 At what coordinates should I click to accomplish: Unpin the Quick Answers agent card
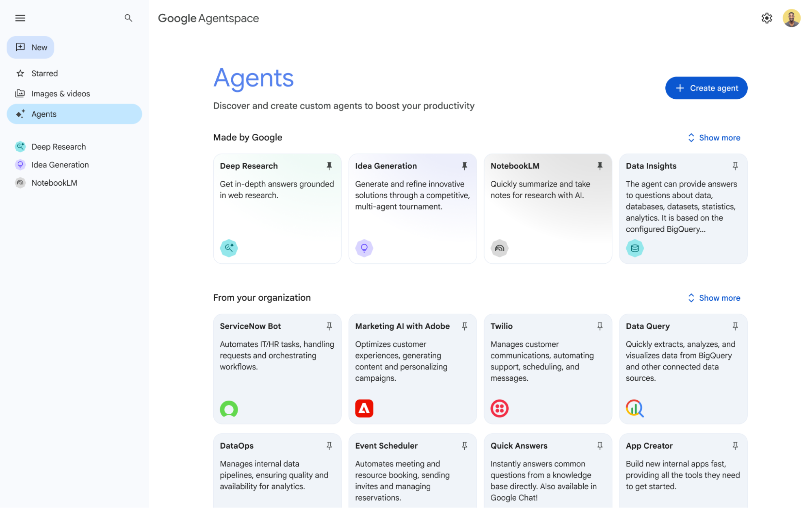click(600, 445)
